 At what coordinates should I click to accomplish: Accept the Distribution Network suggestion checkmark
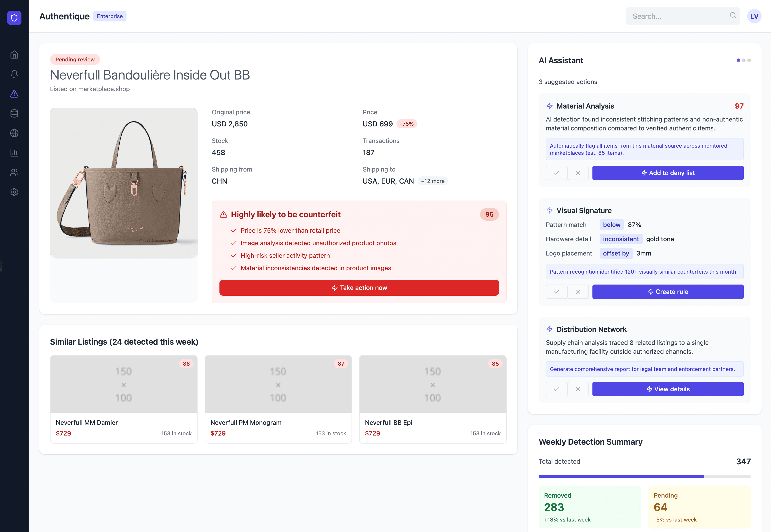[x=557, y=389]
